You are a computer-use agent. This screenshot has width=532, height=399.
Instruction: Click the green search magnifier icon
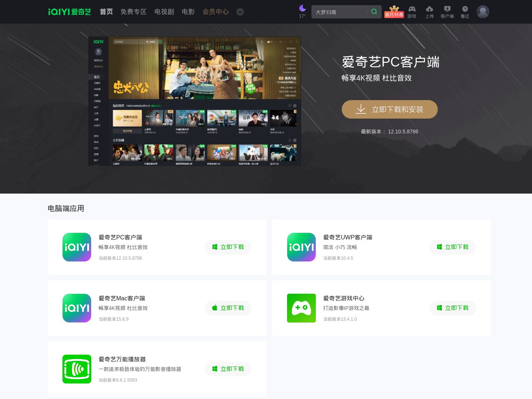click(x=374, y=12)
